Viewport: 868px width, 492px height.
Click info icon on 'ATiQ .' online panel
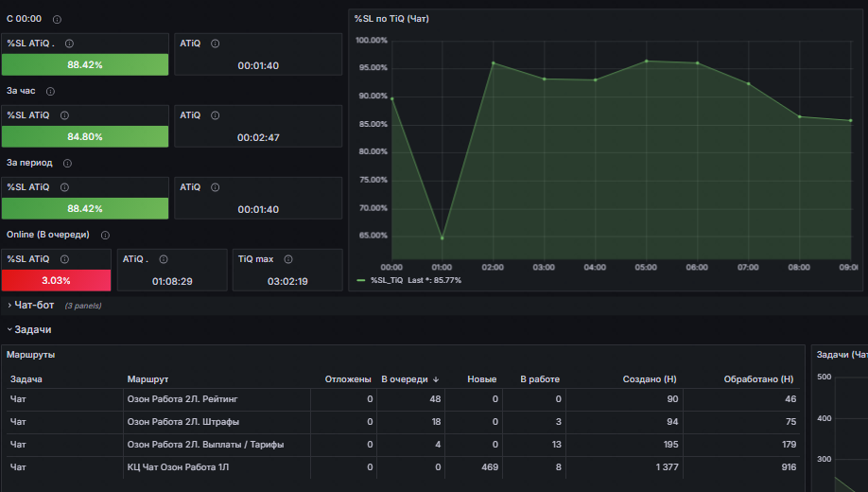click(x=164, y=259)
